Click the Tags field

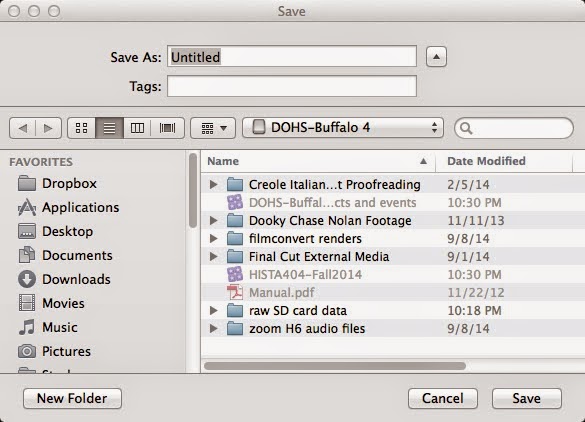(x=292, y=86)
